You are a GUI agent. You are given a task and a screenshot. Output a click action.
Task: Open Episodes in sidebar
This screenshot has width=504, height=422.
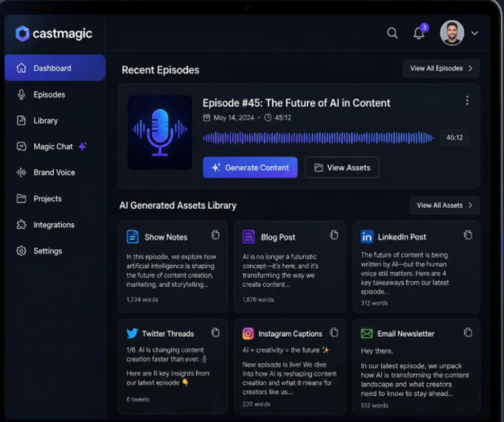tap(55, 95)
